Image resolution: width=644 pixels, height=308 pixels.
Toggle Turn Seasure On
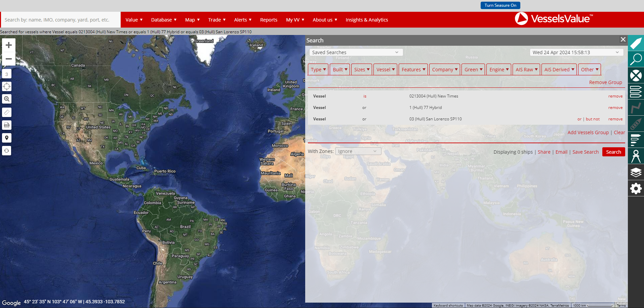tap(500, 5)
